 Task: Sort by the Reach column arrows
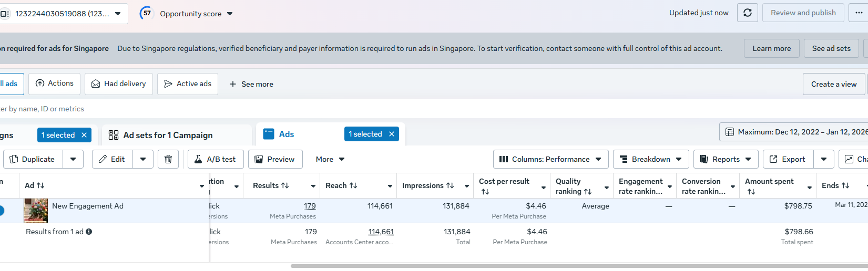click(353, 185)
